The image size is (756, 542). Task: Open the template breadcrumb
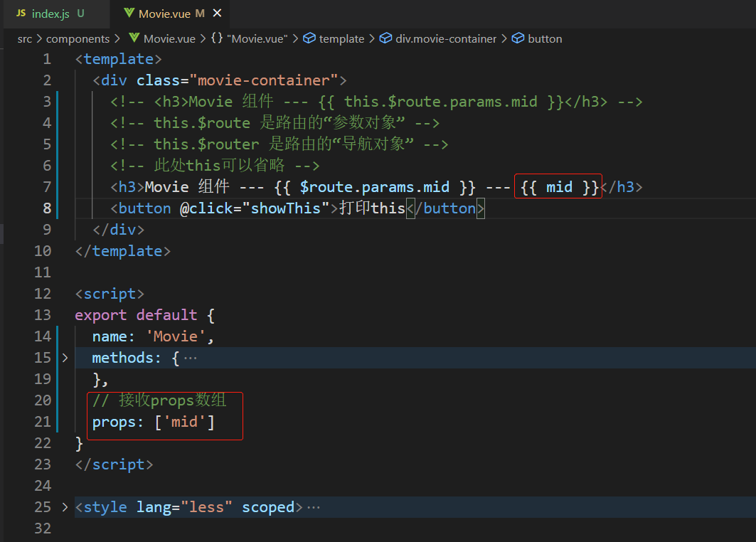(x=341, y=39)
